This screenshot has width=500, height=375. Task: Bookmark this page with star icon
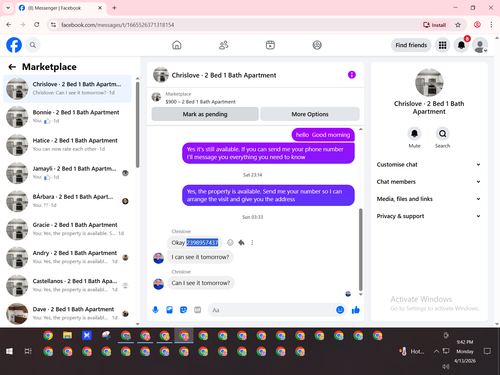(458, 25)
